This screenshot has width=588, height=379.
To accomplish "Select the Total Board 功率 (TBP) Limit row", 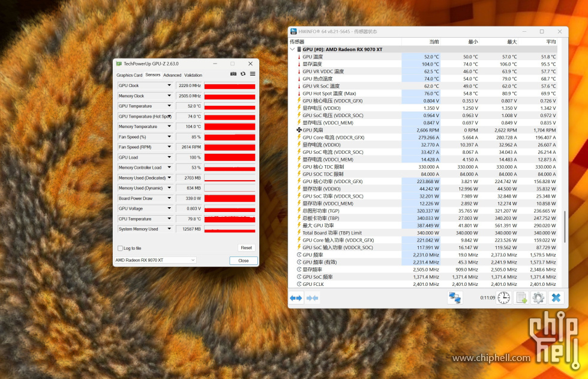I will tap(424, 233).
